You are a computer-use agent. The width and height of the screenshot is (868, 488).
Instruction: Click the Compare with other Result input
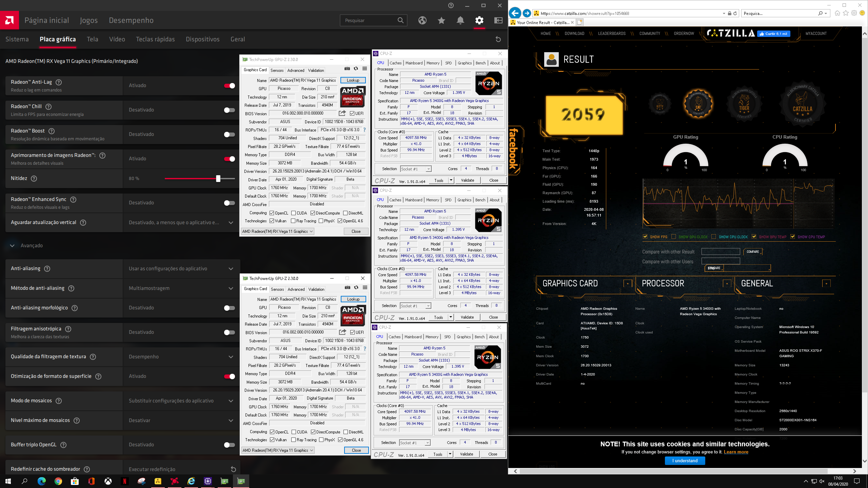(721, 251)
